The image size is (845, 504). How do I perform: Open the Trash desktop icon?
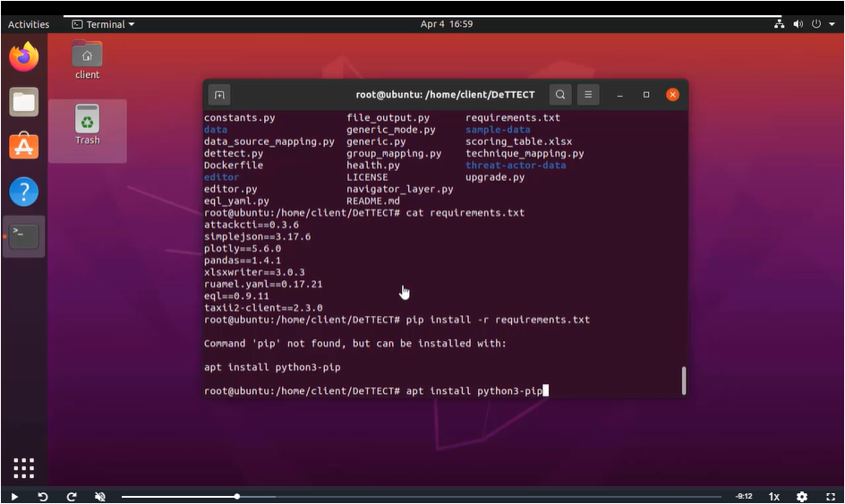coord(87,124)
